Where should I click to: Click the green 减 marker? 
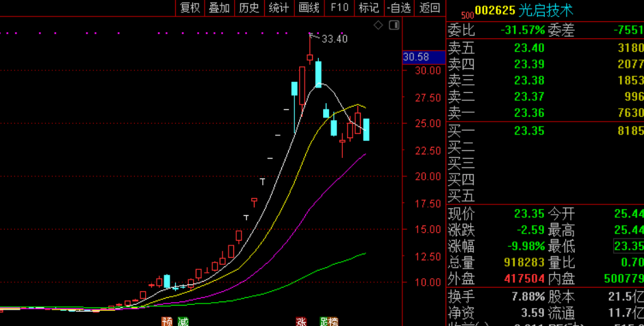pos(183,321)
